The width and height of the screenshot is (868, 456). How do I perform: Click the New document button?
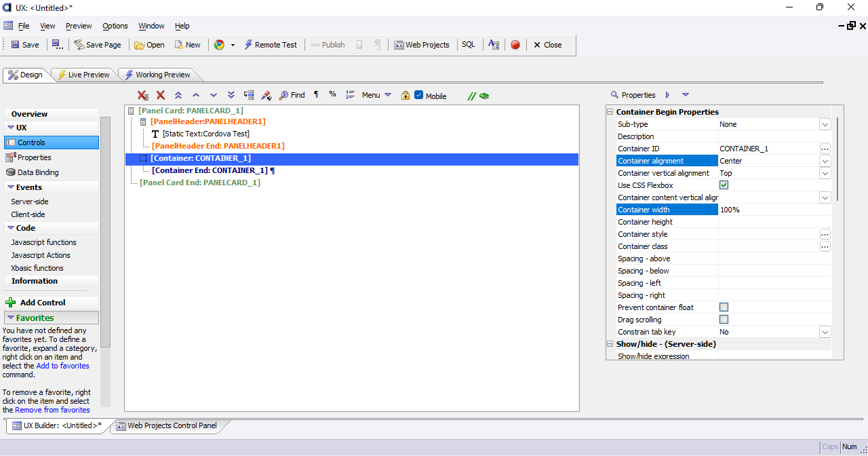point(188,45)
